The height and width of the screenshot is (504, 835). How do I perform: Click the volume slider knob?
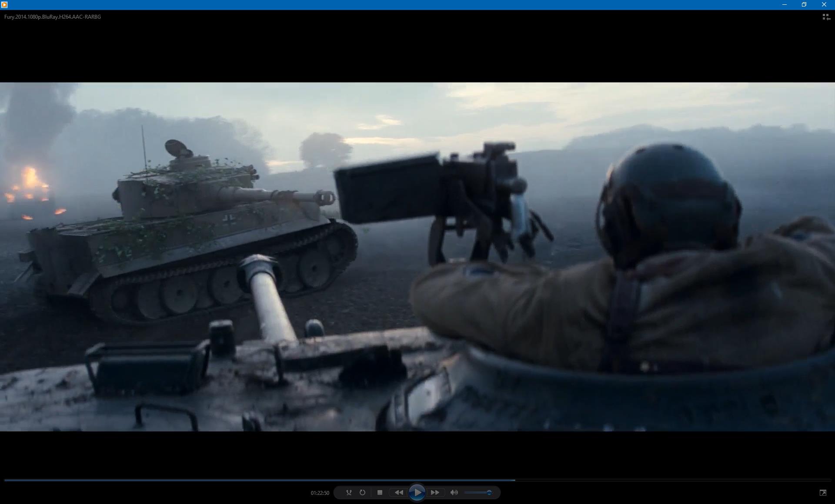click(x=489, y=492)
